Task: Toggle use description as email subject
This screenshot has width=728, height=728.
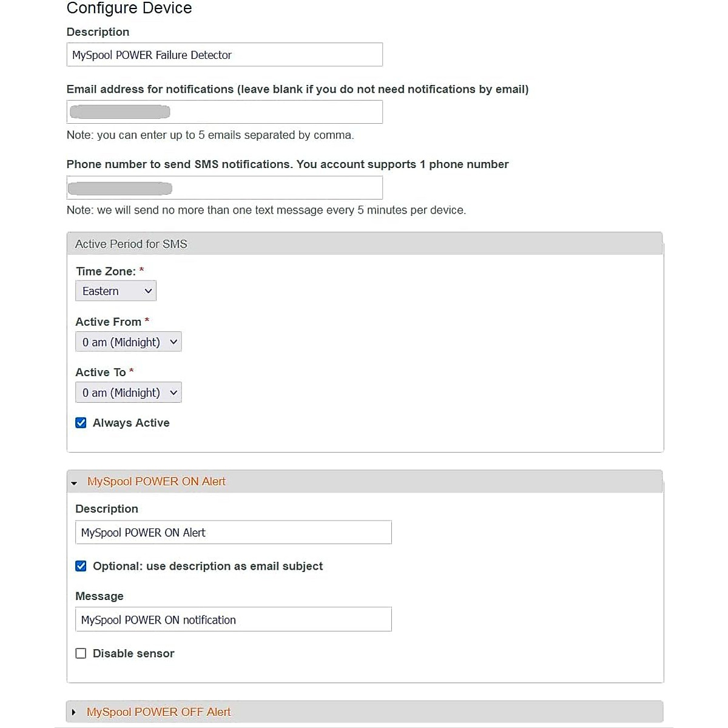Action: tap(81, 566)
